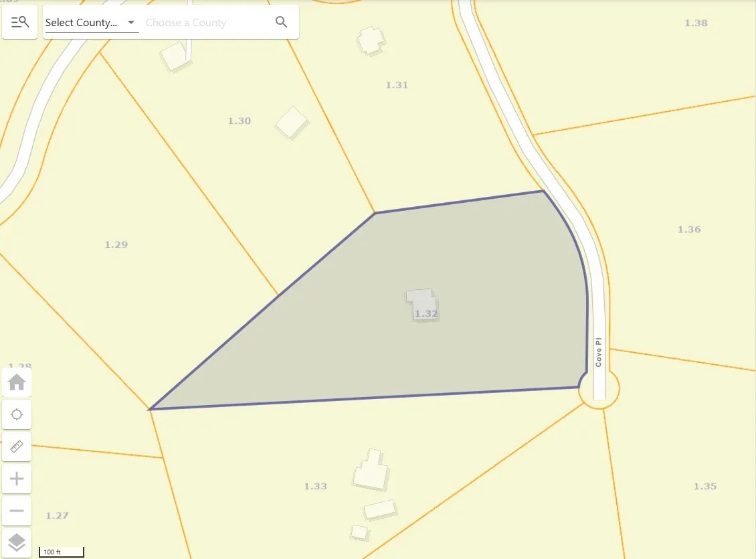Click the Cove Pl road label
The image size is (756, 559).
[x=598, y=352]
